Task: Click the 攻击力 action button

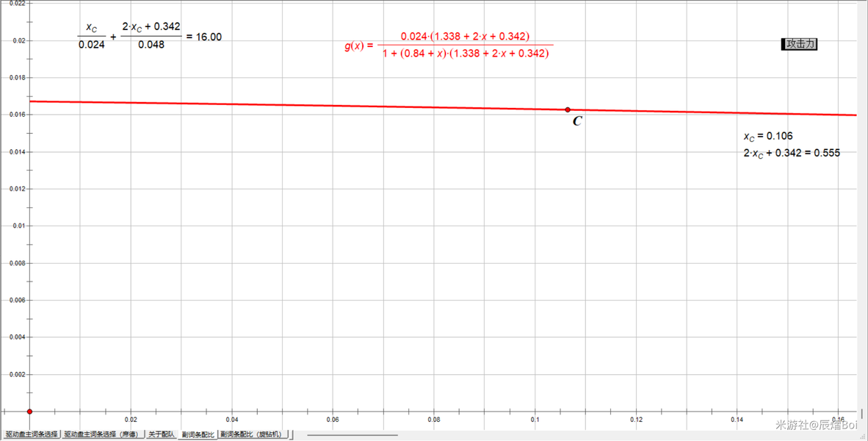Action: click(799, 44)
